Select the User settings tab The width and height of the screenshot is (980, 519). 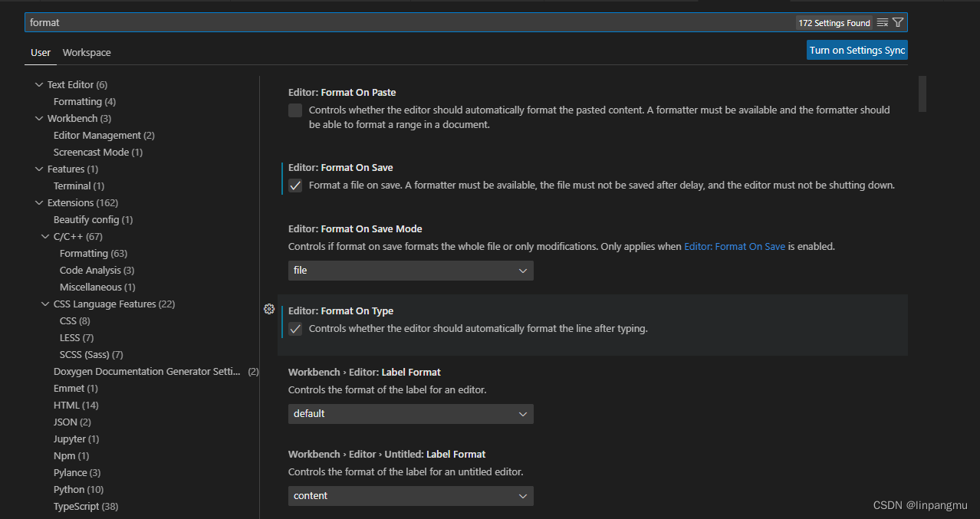point(41,53)
